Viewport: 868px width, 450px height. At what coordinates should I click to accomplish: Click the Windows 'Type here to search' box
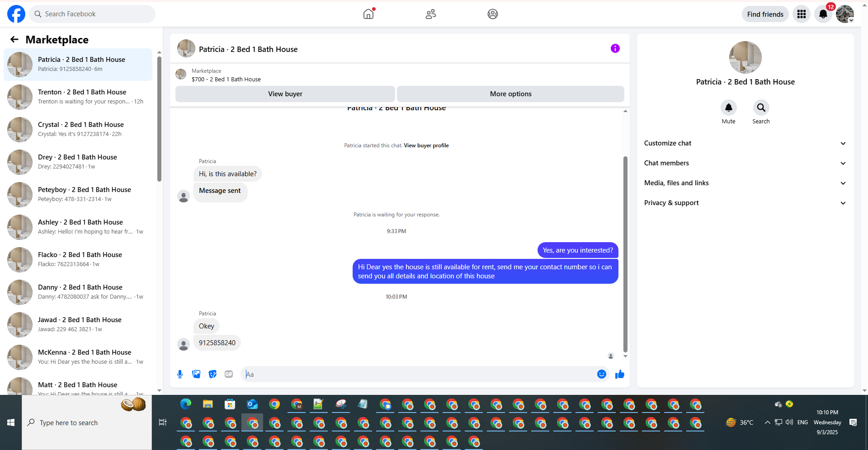click(x=87, y=422)
